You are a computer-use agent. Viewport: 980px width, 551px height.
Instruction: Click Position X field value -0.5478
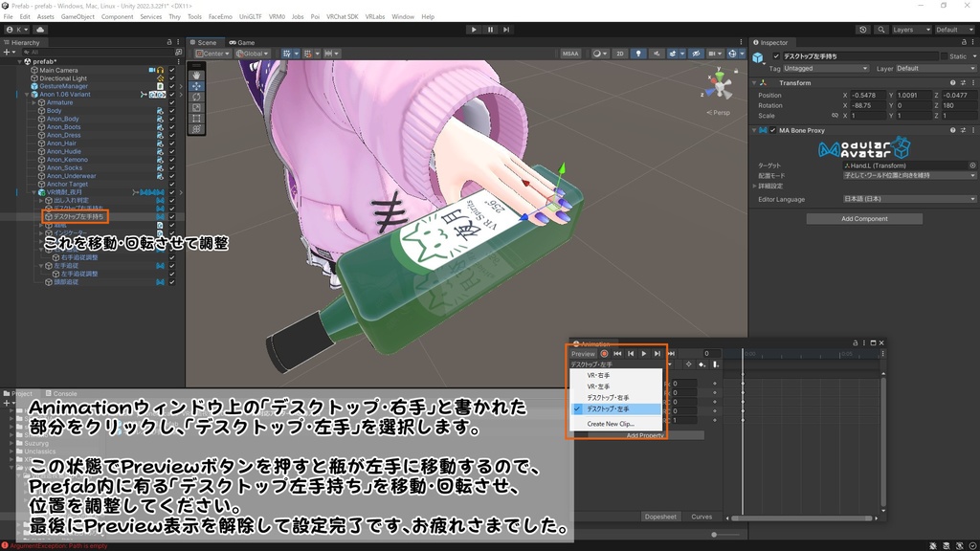click(868, 96)
